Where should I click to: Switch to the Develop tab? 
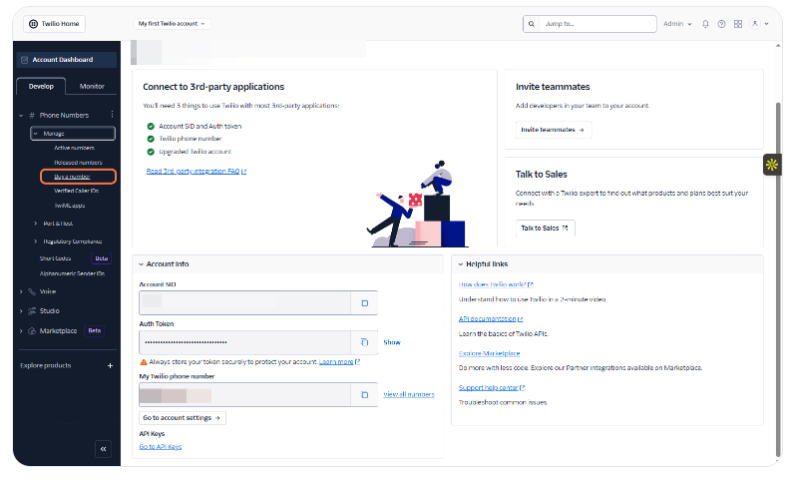click(x=41, y=86)
